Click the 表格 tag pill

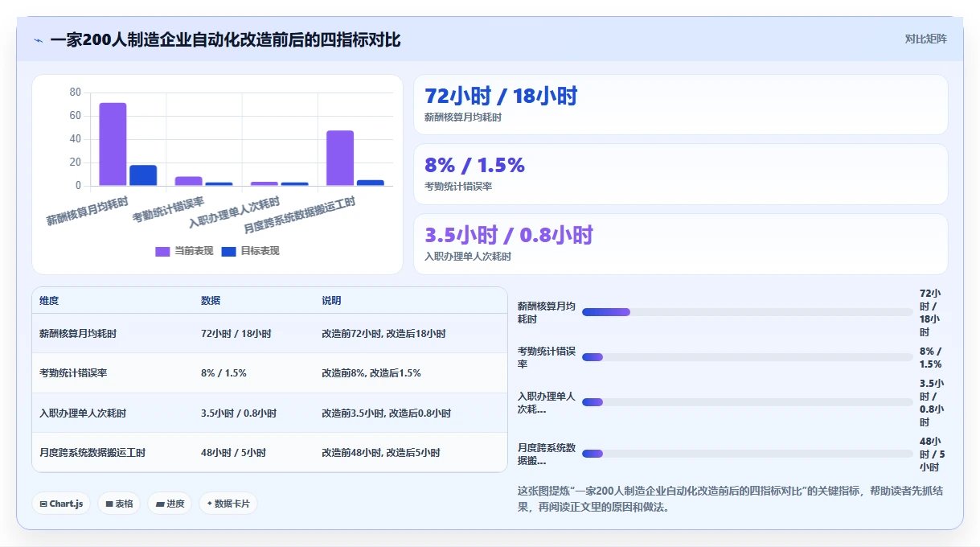[119, 504]
